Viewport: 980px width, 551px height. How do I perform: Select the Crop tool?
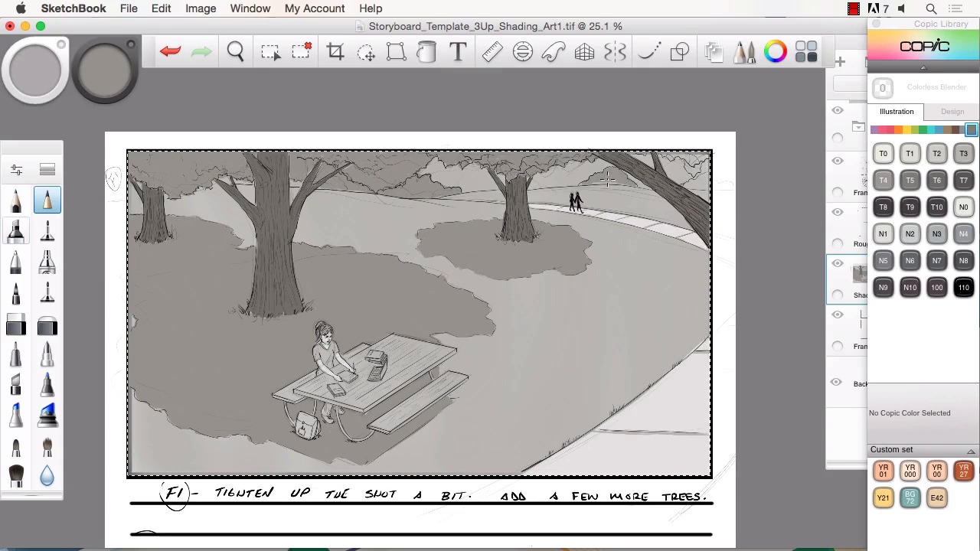point(335,51)
